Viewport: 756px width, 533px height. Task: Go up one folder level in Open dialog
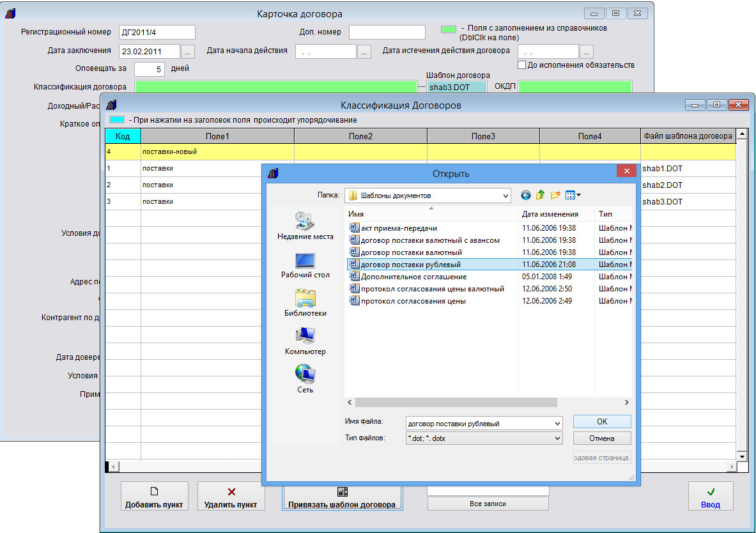click(x=540, y=196)
